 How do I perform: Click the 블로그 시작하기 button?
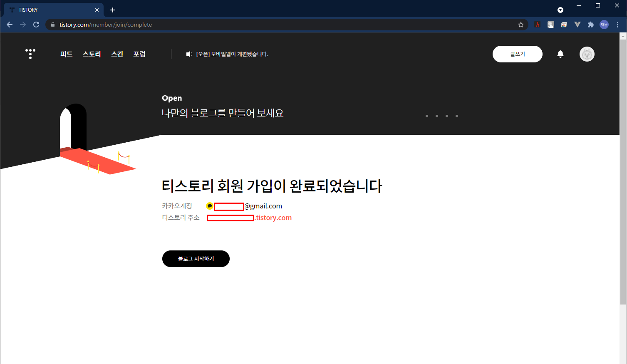pyautogui.click(x=196, y=259)
